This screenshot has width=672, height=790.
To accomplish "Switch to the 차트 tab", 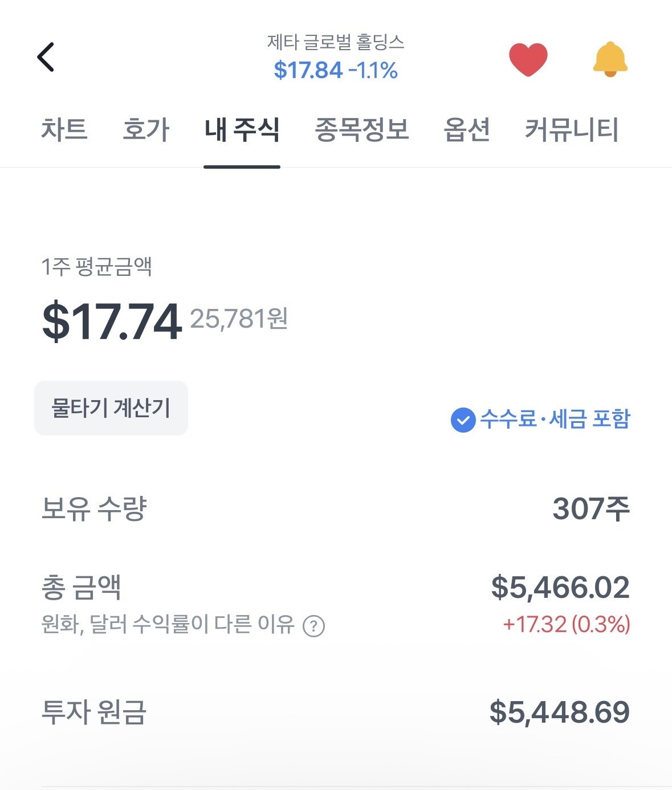I will (x=64, y=129).
